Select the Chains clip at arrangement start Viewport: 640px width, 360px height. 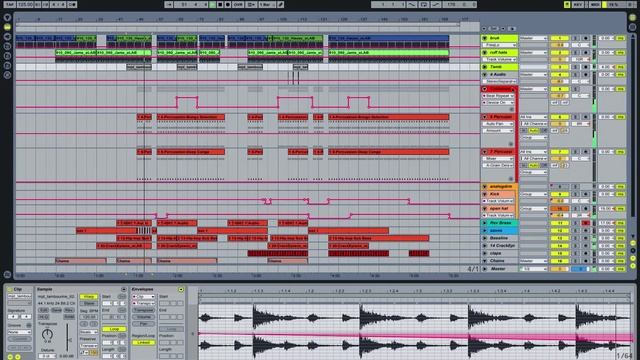81,261
